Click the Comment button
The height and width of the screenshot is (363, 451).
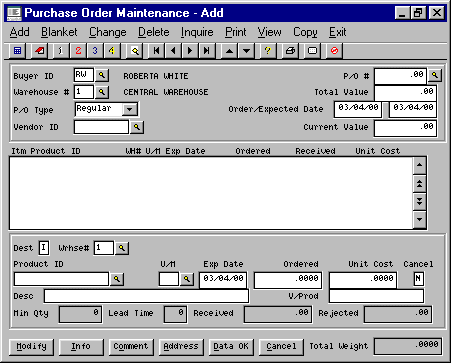click(x=131, y=347)
